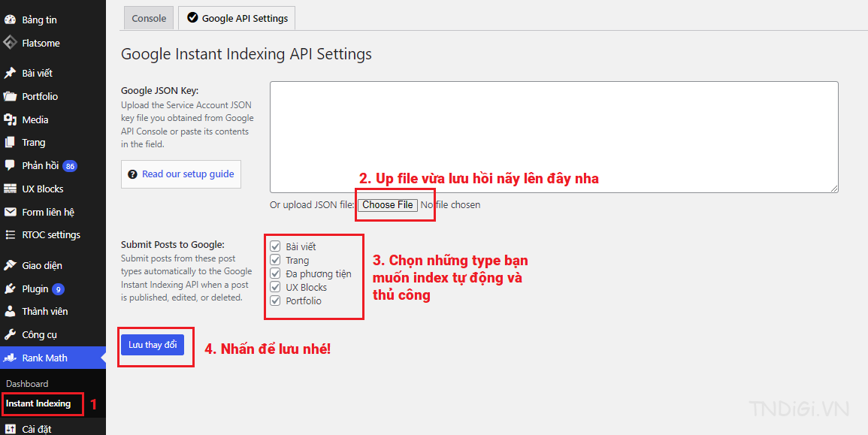Go to Rank Math Dashboard submenu
Screen dimensions: 868x435
[27, 383]
